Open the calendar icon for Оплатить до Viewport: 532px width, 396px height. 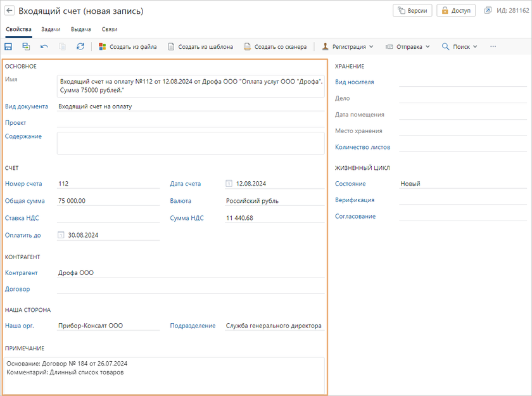[x=61, y=235]
